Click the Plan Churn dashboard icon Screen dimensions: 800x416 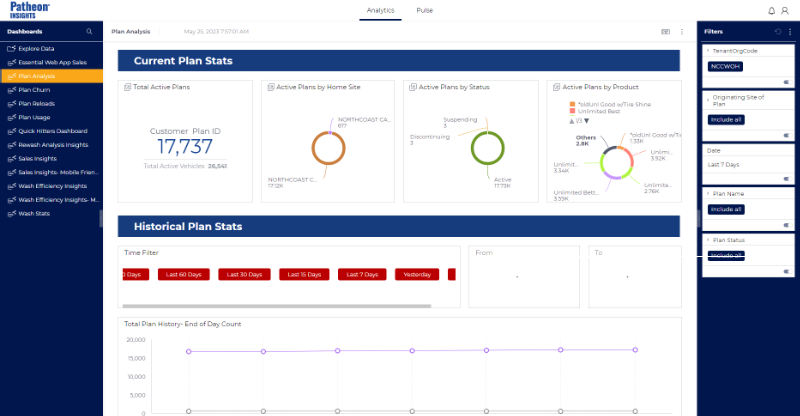[x=11, y=90]
